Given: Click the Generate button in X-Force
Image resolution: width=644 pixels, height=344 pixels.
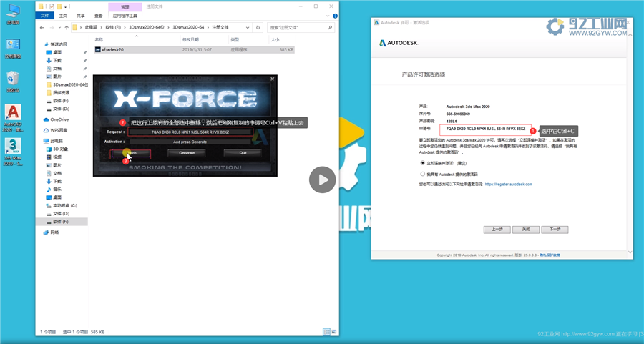Looking at the screenshot, I should pos(187,153).
